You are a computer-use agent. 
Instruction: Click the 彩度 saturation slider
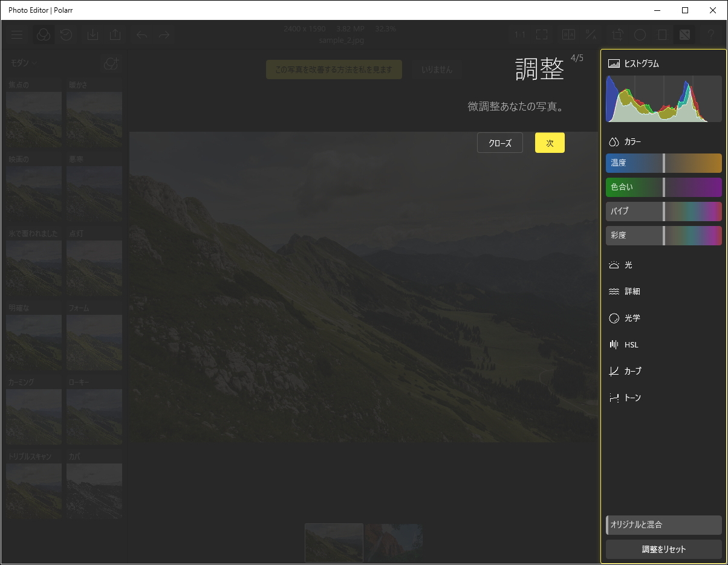point(664,236)
